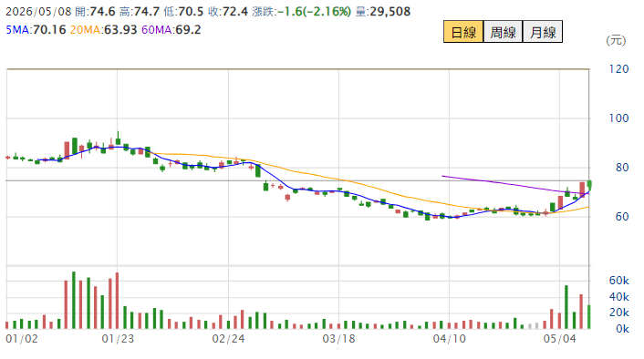644x359 pixels.
Task: Switch to the 月線 monthly chart tab
Action: click(x=543, y=32)
